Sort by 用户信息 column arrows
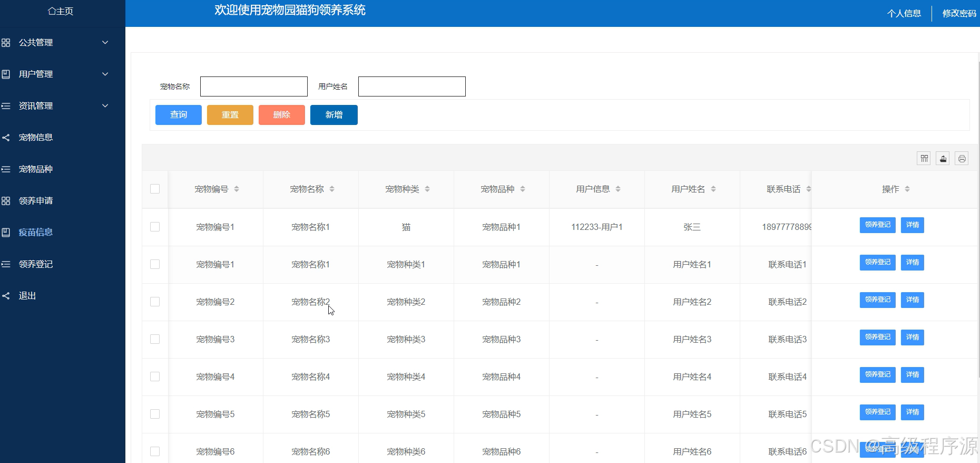Image resolution: width=980 pixels, height=463 pixels. [618, 189]
